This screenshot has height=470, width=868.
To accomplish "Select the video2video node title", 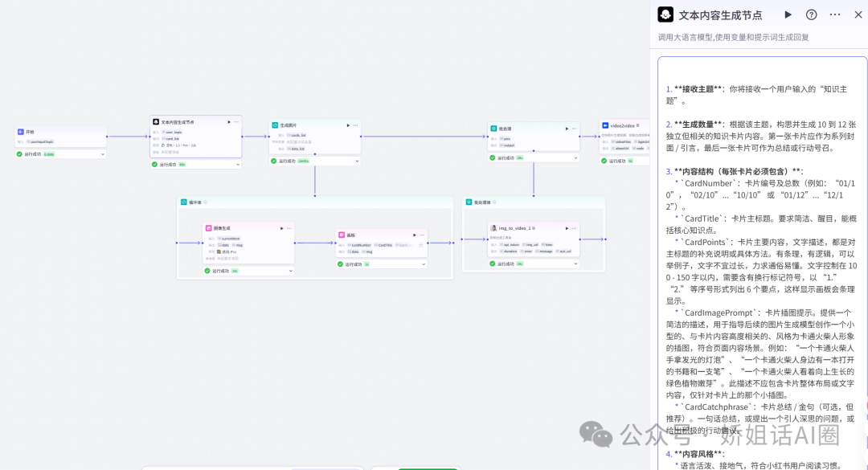I will coord(623,125).
